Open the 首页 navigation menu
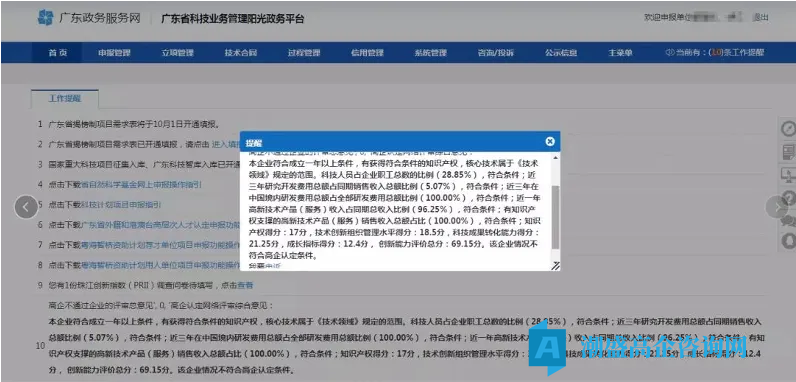The image size is (796, 382). click(x=57, y=53)
